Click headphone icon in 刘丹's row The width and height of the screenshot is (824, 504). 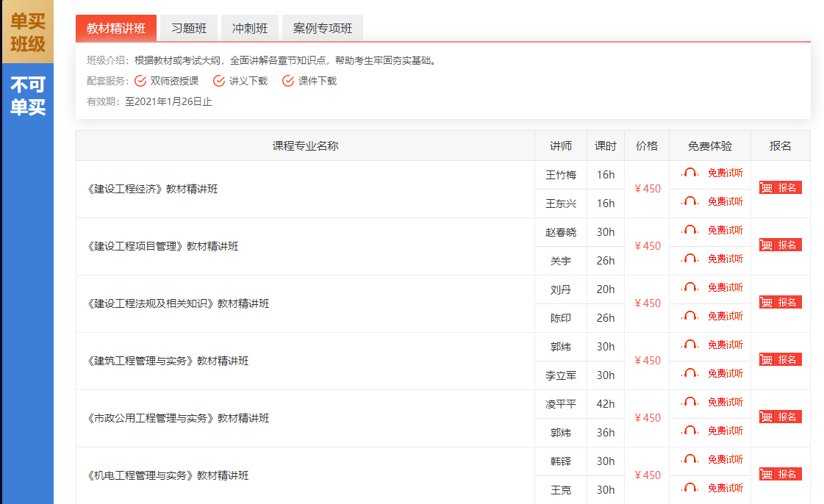689,288
